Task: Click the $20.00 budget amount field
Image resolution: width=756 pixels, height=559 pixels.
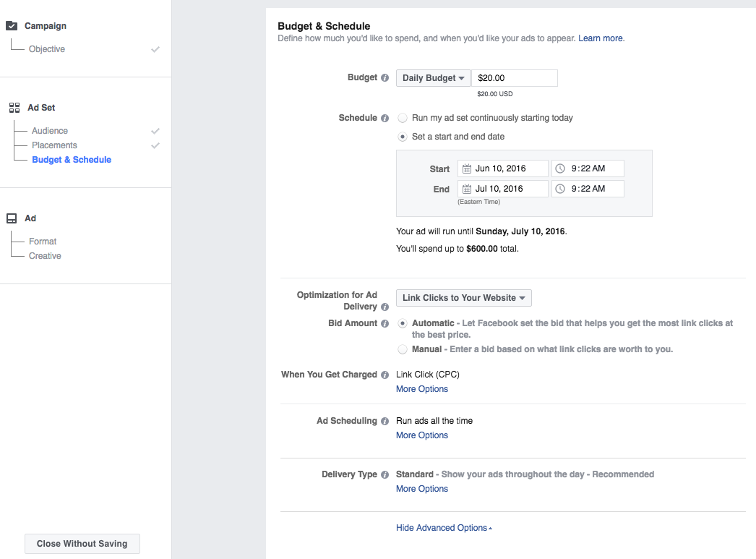Action: point(514,78)
